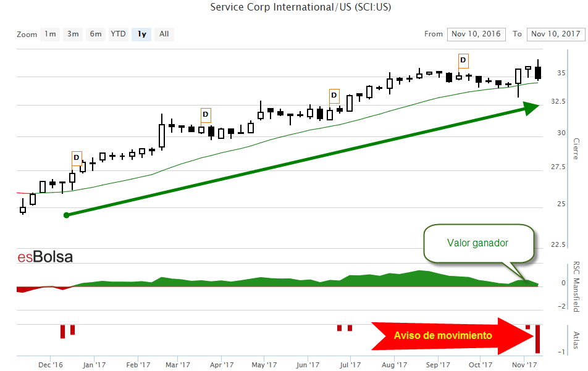Click the Atlas axis title
This screenshot has height=371, width=588.
point(576,340)
